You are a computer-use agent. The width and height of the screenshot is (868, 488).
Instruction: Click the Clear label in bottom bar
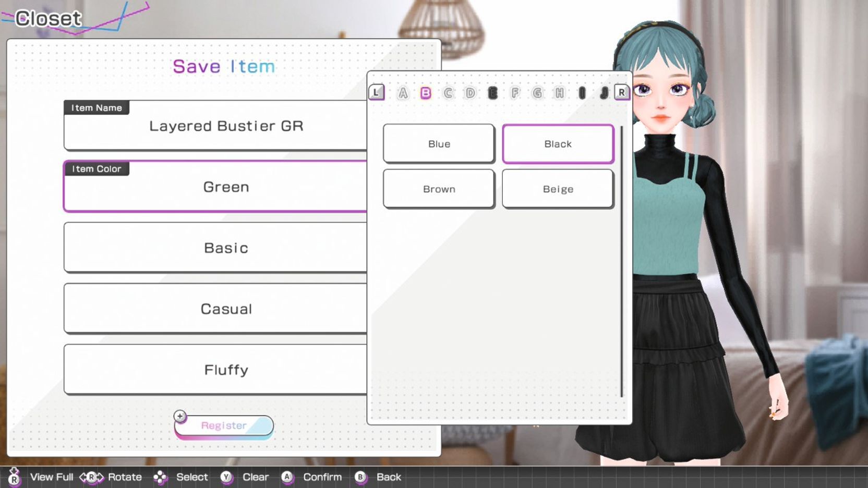click(x=256, y=477)
